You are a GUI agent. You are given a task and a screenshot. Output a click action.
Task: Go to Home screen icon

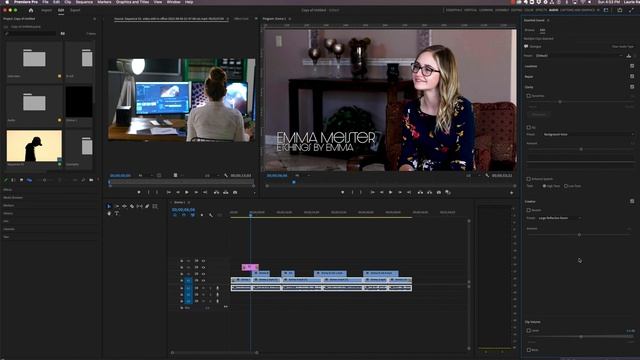[x=31, y=10]
